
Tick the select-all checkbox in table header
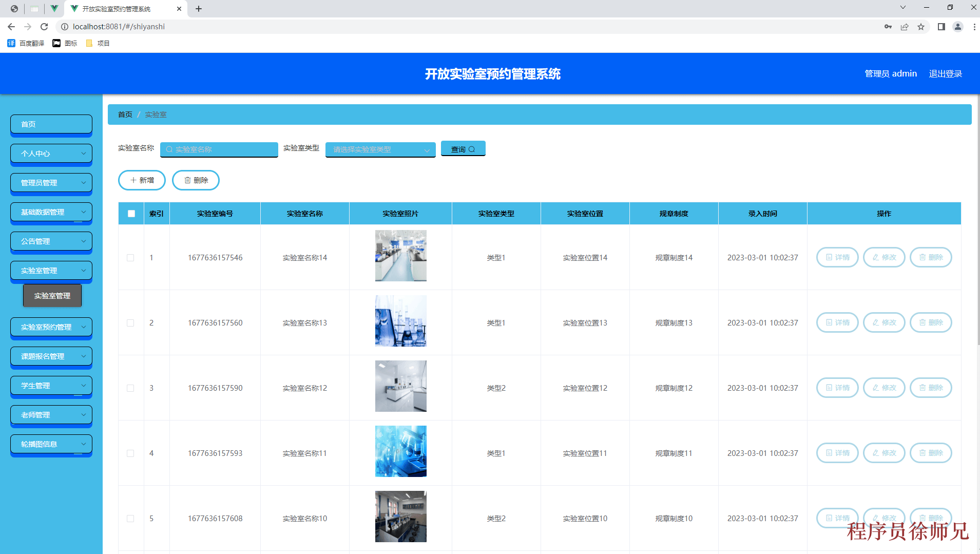[131, 214]
